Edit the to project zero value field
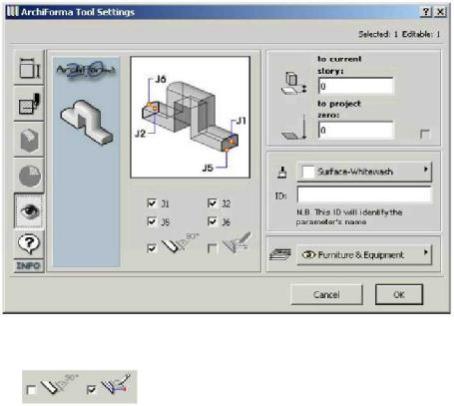The width and height of the screenshot is (454, 406). pos(356,130)
